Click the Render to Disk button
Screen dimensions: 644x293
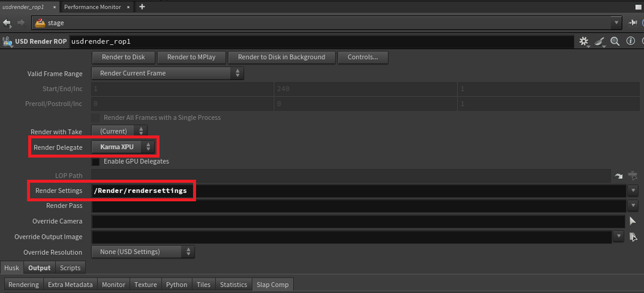123,57
